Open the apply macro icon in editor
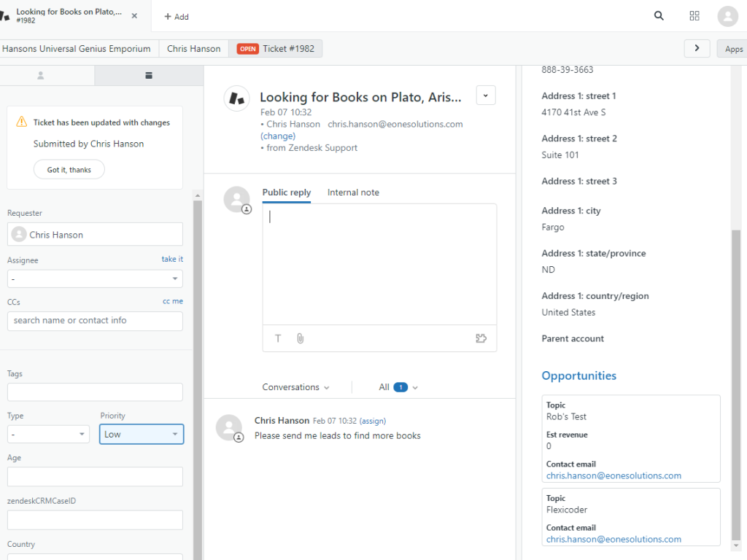The image size is (747, 560). (x=481, y=338)
